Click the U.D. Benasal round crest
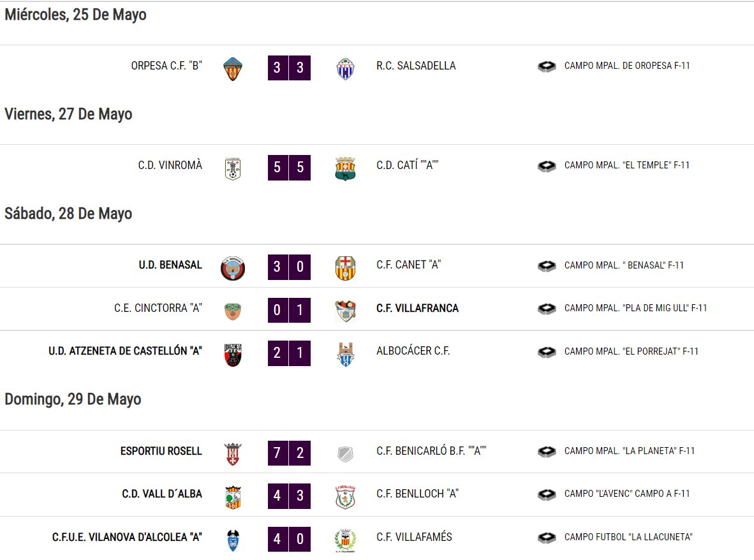The image size is (754, 560). 233,269
